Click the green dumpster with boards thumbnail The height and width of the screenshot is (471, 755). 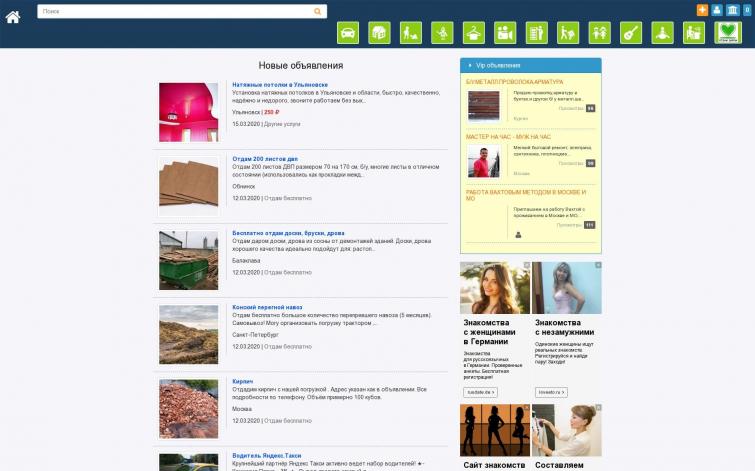point(189,261)
